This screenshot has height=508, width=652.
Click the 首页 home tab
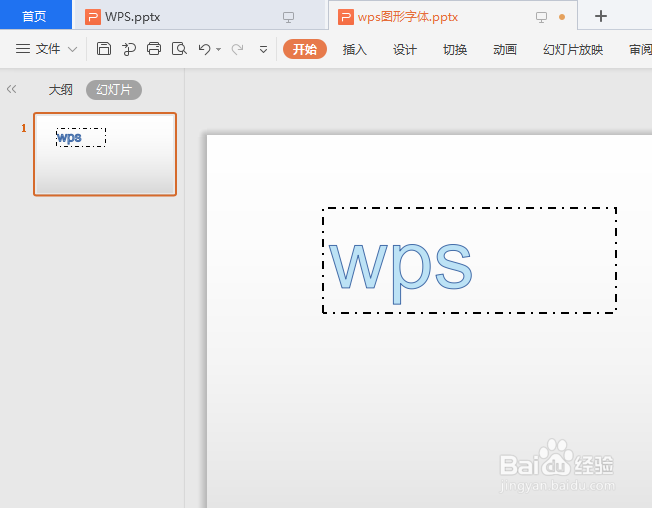pyautogui.click(x=36, y=15)
